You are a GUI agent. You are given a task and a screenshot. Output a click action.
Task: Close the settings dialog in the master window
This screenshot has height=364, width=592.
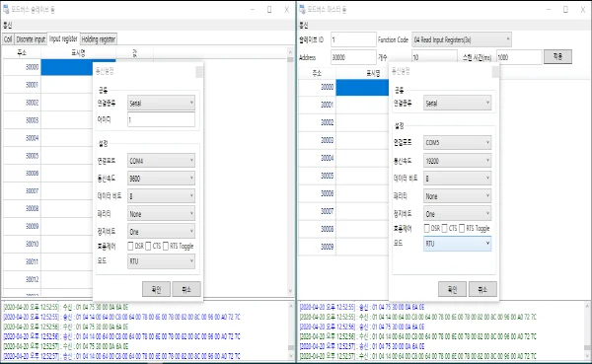(x=495, y=72)
